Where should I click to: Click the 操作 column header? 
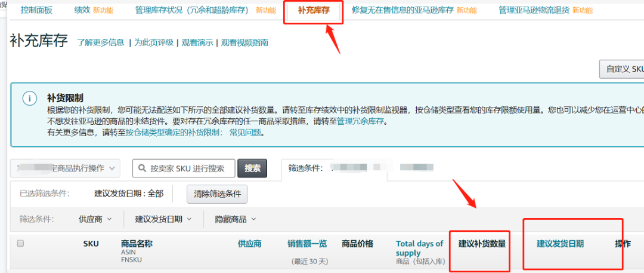(x=623, y=244)
